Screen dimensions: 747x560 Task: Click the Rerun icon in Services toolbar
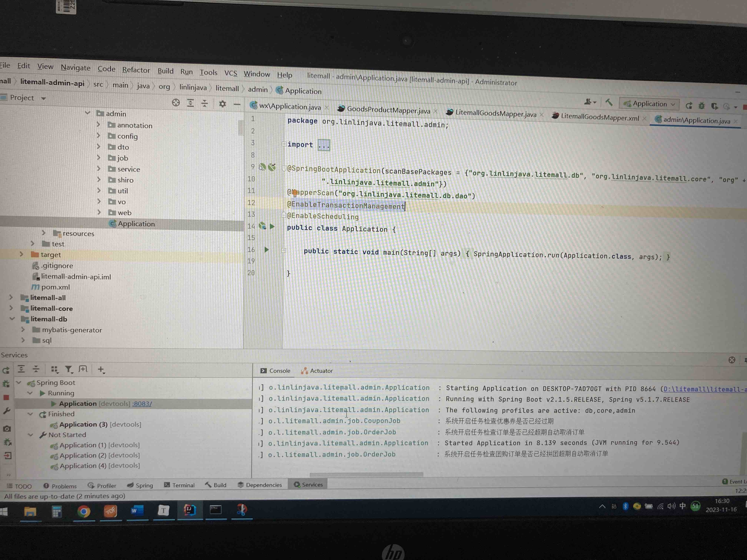[x=6, y=370]
